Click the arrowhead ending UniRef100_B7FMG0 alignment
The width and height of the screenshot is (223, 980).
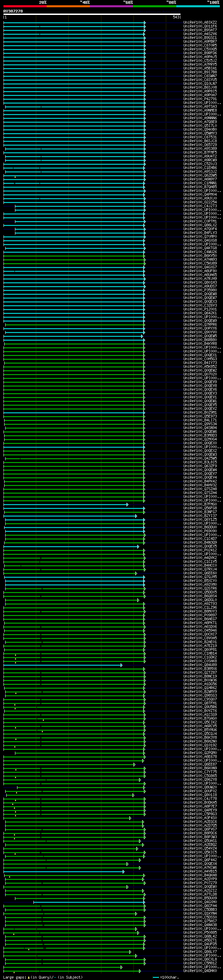[128, 504]
